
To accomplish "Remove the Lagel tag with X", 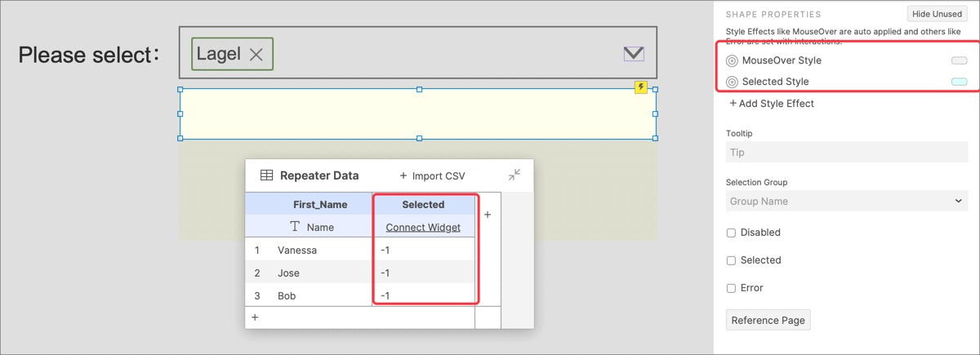I will (256, 55).
